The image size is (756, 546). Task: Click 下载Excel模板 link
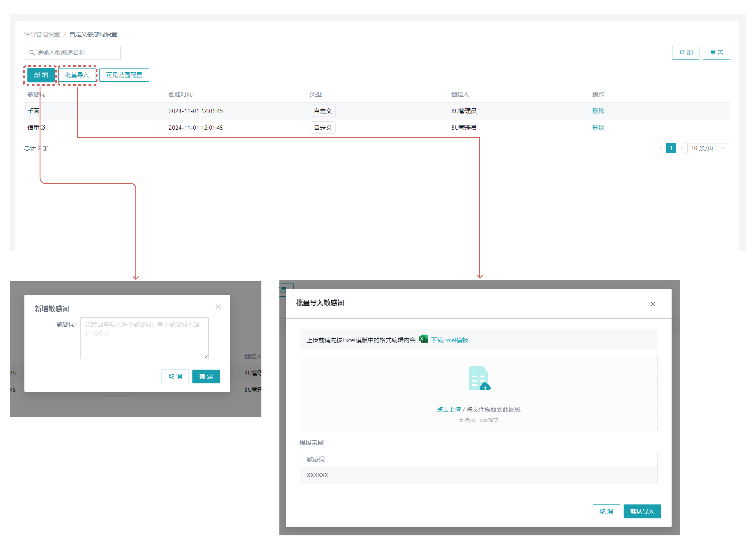pyautogui.click(x=449, y=340)
